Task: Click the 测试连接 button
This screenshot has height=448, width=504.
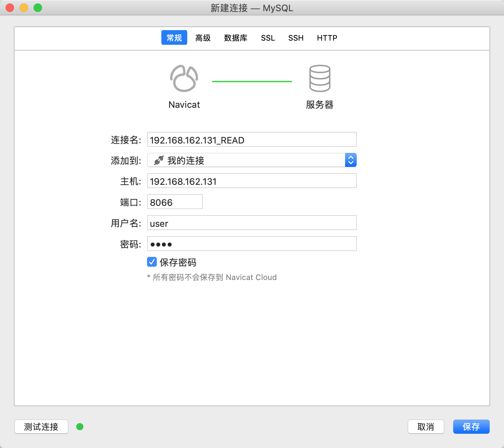Action: [x=41, y=427]
